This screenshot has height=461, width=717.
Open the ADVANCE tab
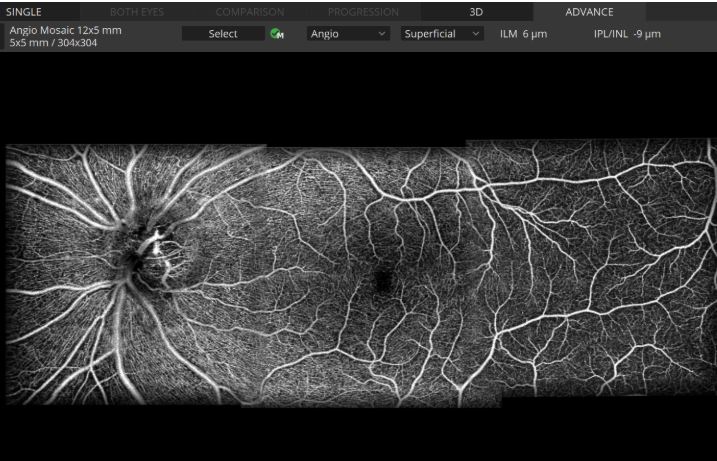click(x=589, y=11)
